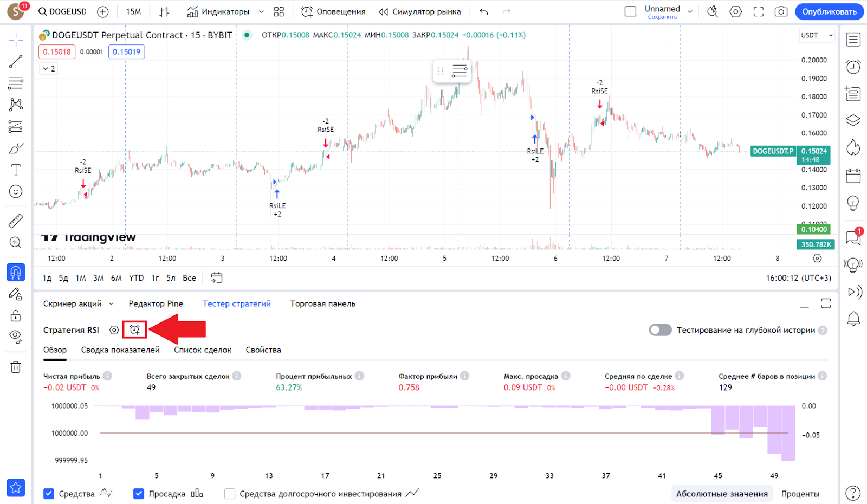
Task: Uncheck the Средства checkbox
Action: tap(49, 494)
